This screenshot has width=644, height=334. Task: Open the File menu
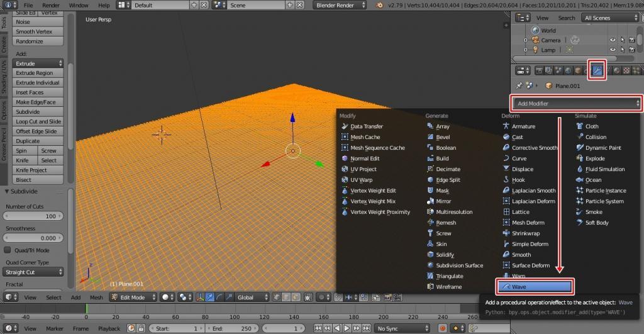pos(28,5)
